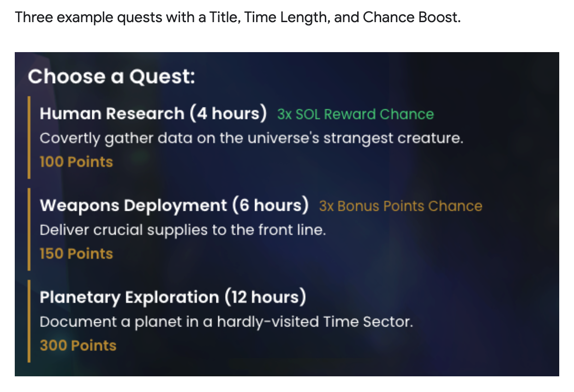The height and width of the screenshot is (392, 574).
Task: Click the (12 hours) duration text
Action: pos(265,297)
